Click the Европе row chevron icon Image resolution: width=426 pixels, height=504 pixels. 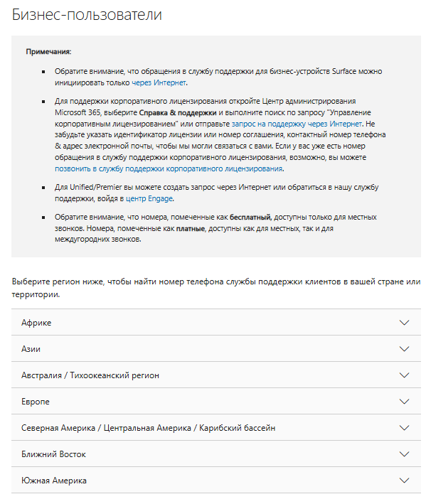(404, 401)
